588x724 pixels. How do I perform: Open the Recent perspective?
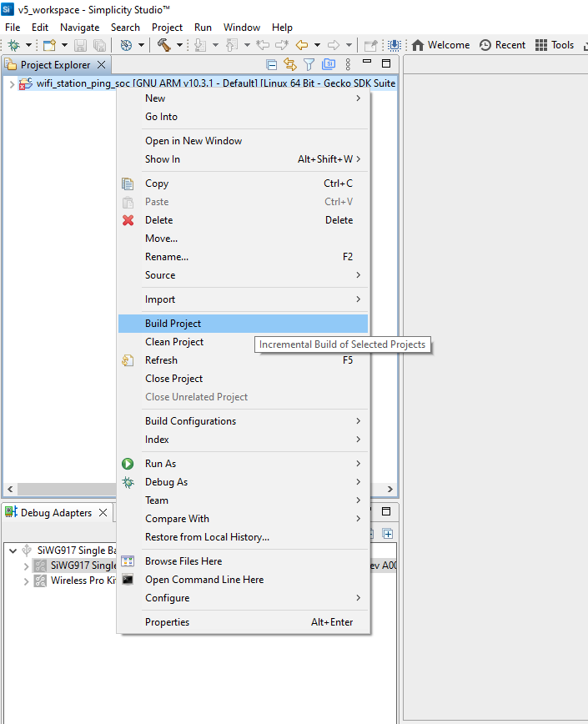point(502,45)
